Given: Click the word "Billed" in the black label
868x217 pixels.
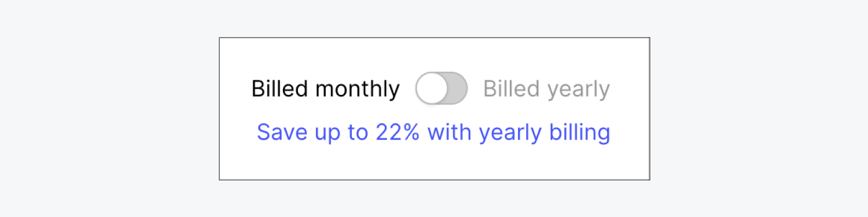Looking at the screenshot, I should pos(280,89).
